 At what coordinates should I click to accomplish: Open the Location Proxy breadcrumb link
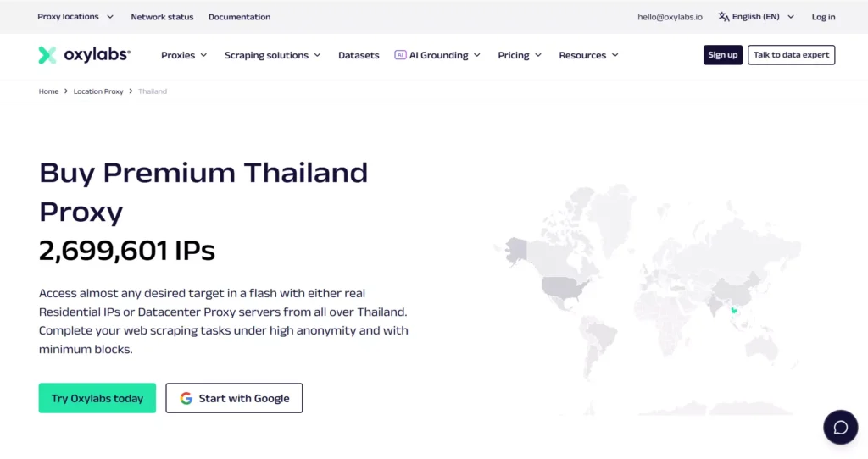pos(98,91)
